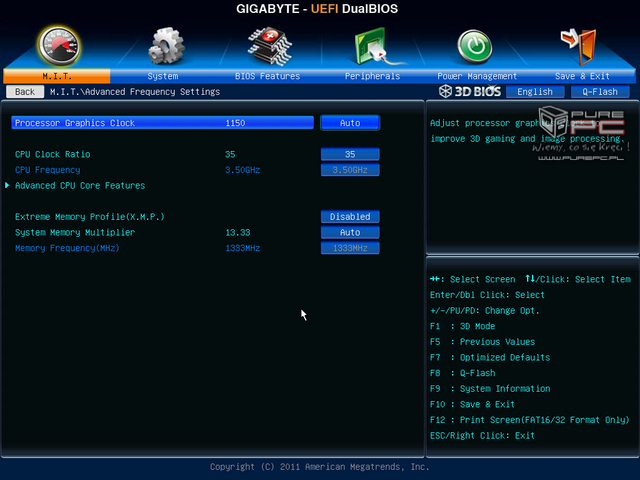Click the F9 : System Information line

pyautogui.click(x=490, y=389)
